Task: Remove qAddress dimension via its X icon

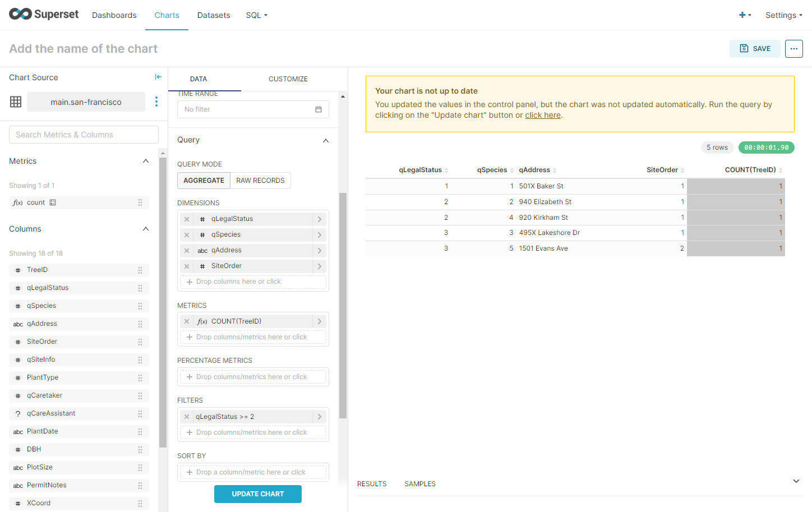Action: pyautogui.click(x=186, y=250)
